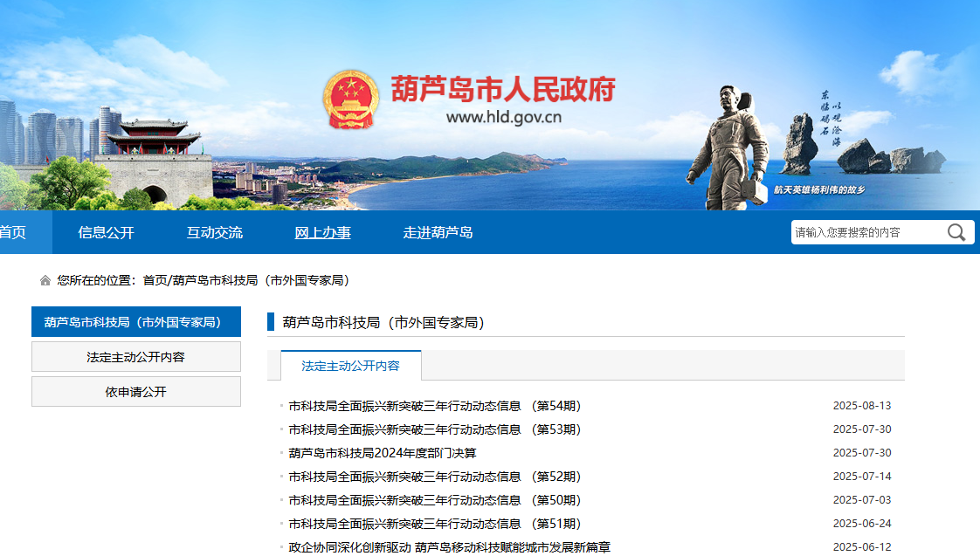Click sidebar 依申请公开 button
The height and width of the screenshot is (556, 980).
click(x=135, y=392)
